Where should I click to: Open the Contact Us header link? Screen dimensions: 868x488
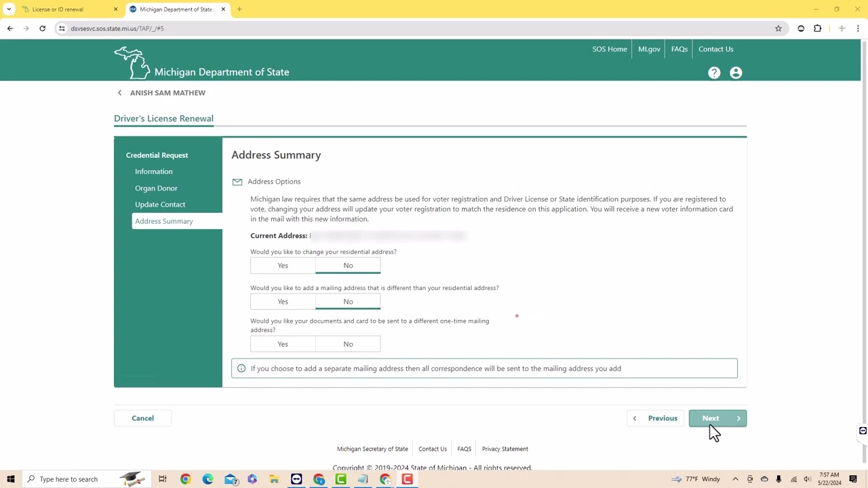[716, 49]
